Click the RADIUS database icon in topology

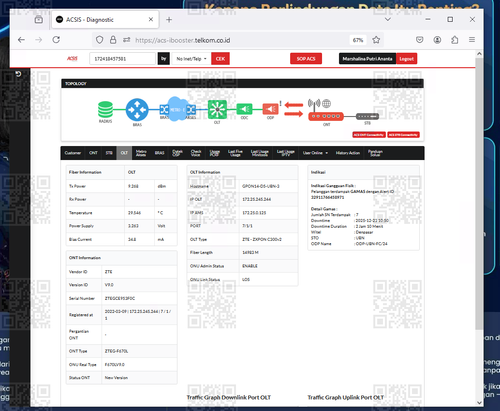(105, 109)
